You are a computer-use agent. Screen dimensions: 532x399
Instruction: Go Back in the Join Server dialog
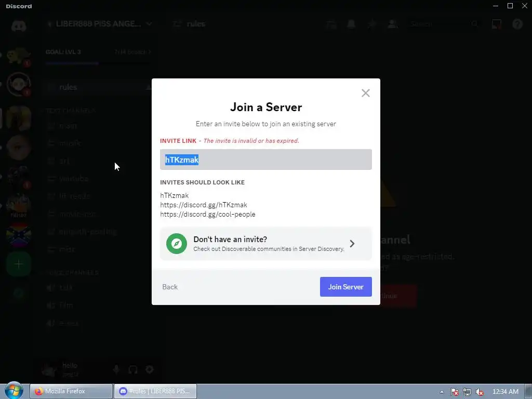coord(170,287)
